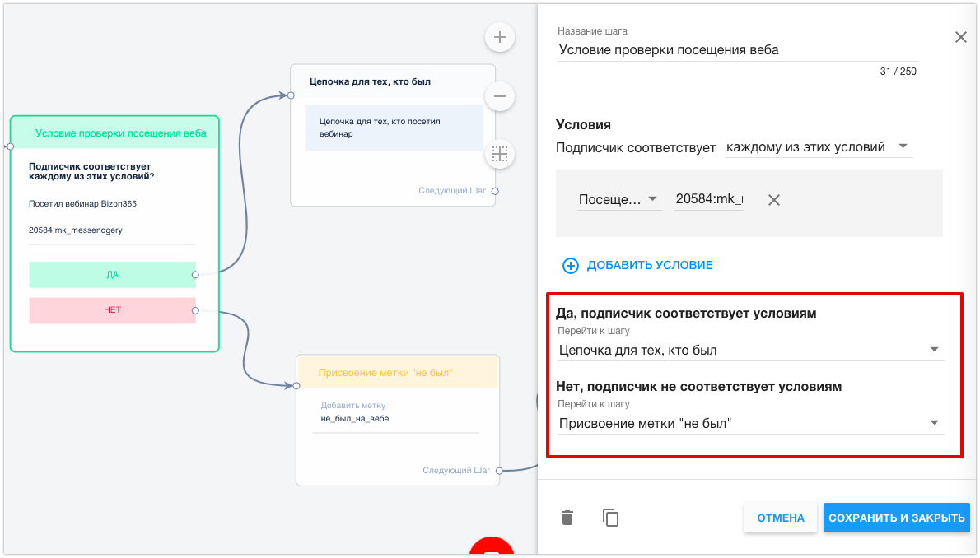Click 'Сохранить и закрыть' button
The image size is (980, 558).
tap(896, 518)
